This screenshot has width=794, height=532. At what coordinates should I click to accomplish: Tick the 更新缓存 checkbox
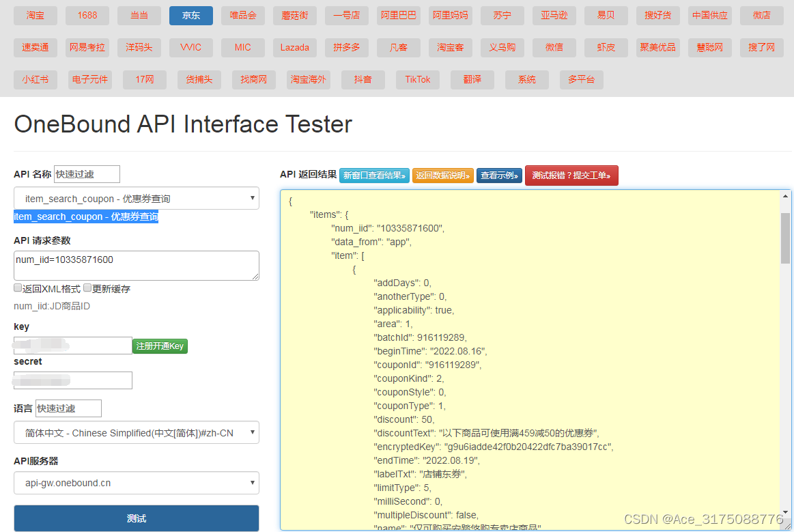click(87, 288)
